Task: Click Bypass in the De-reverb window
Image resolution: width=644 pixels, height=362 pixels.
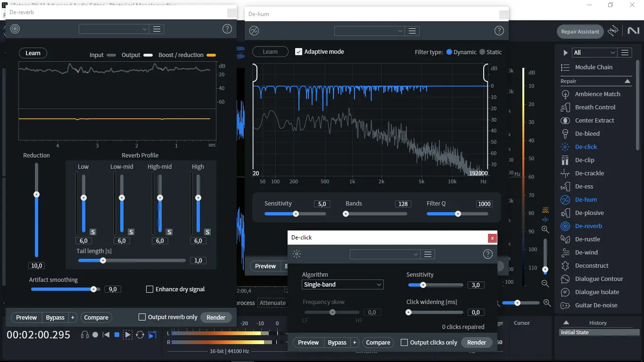Action: [55, 317]
